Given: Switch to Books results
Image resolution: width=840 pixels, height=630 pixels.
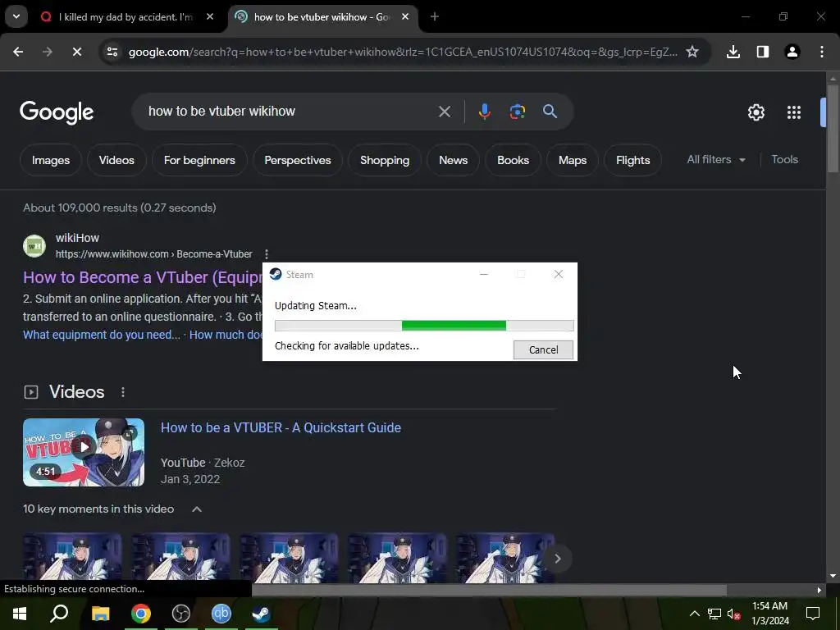Looking at the screenshot, I should [x=513, y=160].
